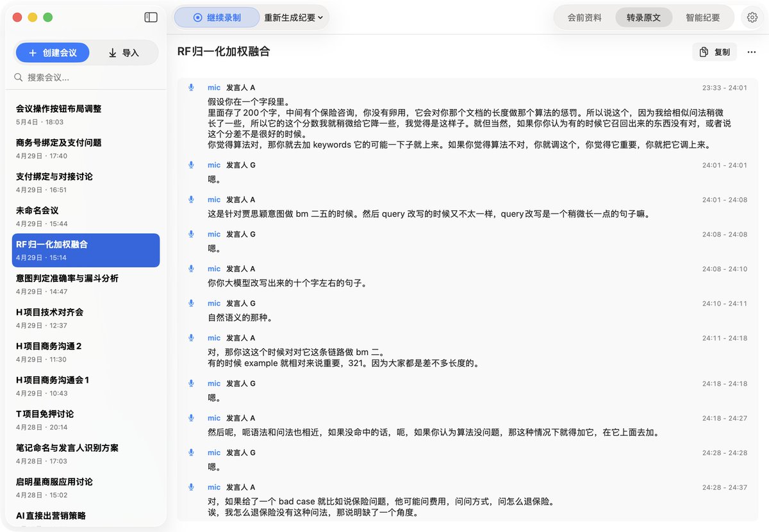Click the 导入 import button
769x532 pixels.
tap(124, 53)
